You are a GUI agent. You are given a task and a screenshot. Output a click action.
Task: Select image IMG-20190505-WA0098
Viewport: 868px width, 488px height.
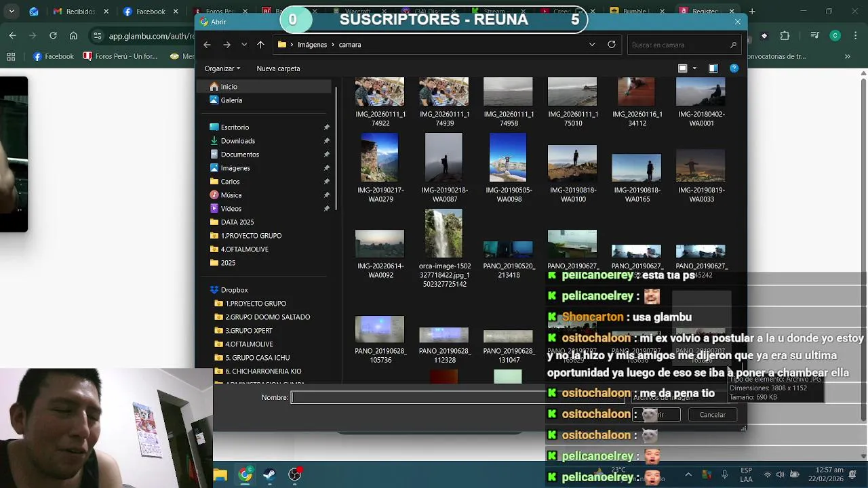coord(509,168)
